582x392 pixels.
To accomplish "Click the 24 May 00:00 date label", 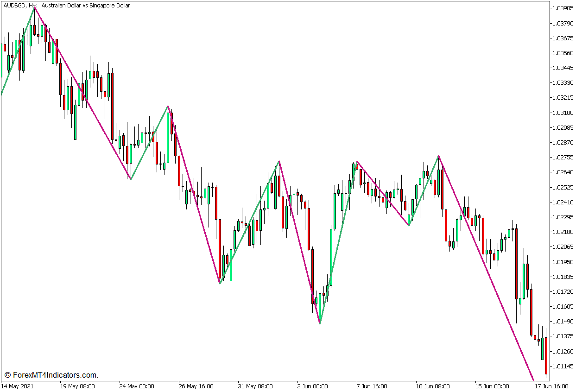I will (x=137, y=386).
